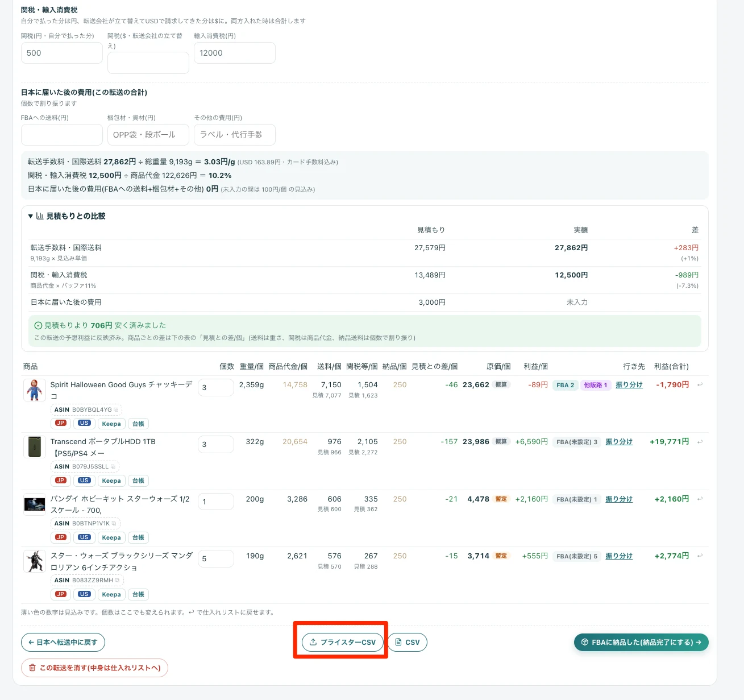Image resolution: width=744 pixels, height=700 pixels.
Task: Return the Spirit Halloween row to the purchase list
Action: click(x=700, y=385)
